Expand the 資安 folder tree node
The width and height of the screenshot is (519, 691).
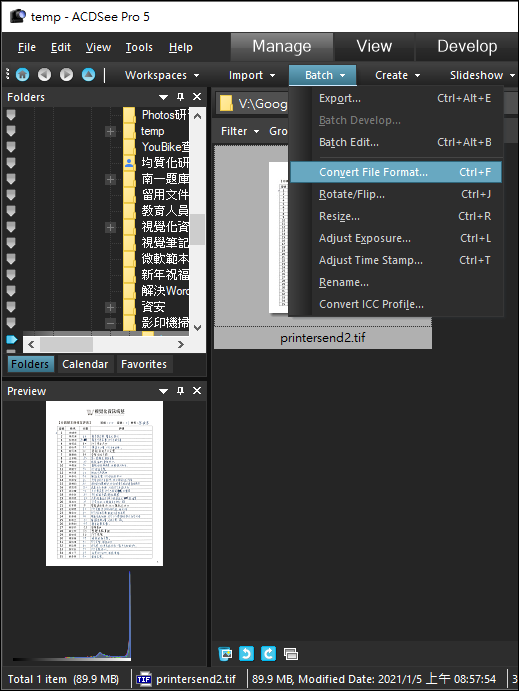pyautogui.click(x=111, y=307)
